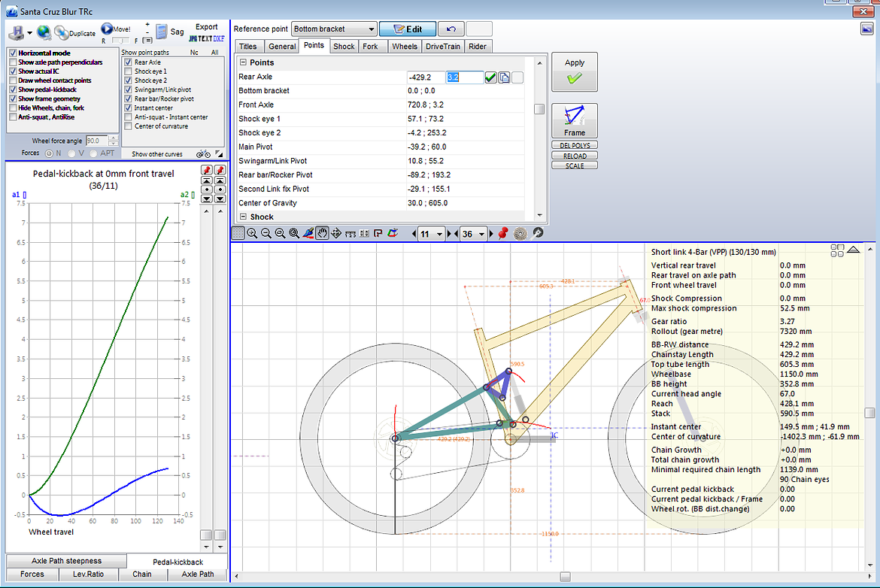Check Hide Wheels, chain, fork

pos(13,108)
